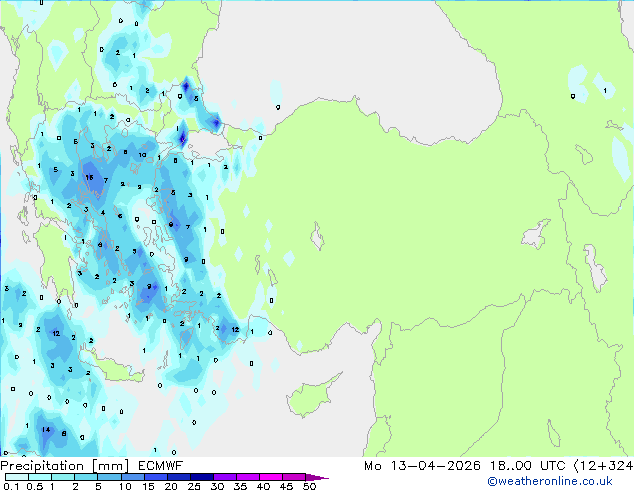Screen dimensions: 634x490
Task: Click legend scale label '40'
Action: (263, 486)
